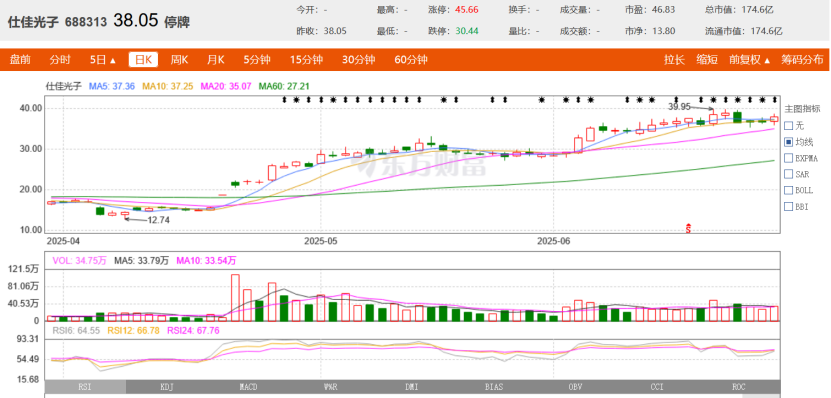The height and width of the screenshot is (398, 831).
Task: Click the 市盈 46.83 value
Action: click(x=664, y=10)
